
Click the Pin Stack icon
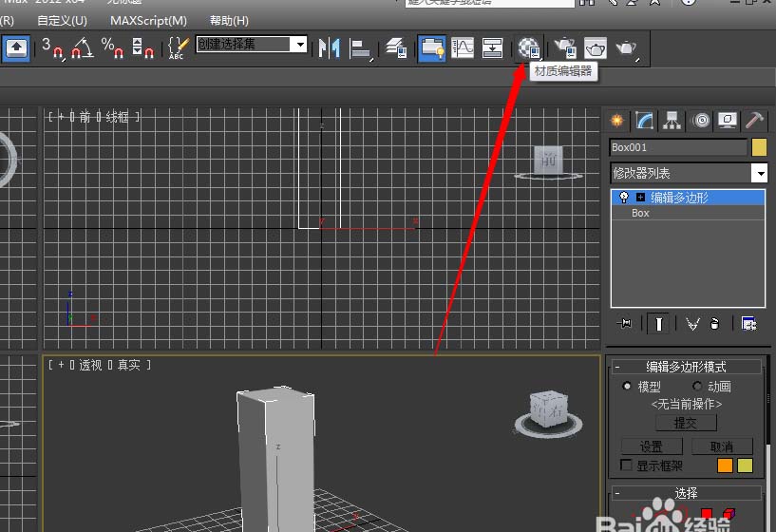point(625,324)
